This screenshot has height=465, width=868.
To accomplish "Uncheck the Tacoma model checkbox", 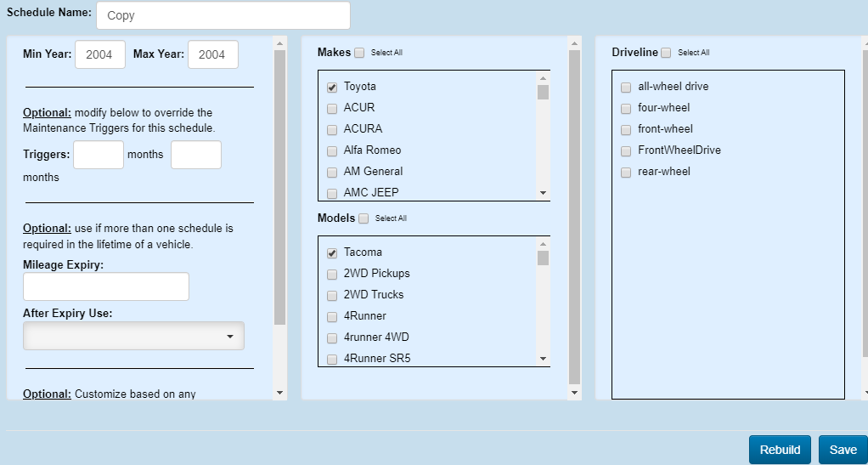I will [x=332, y=252].
